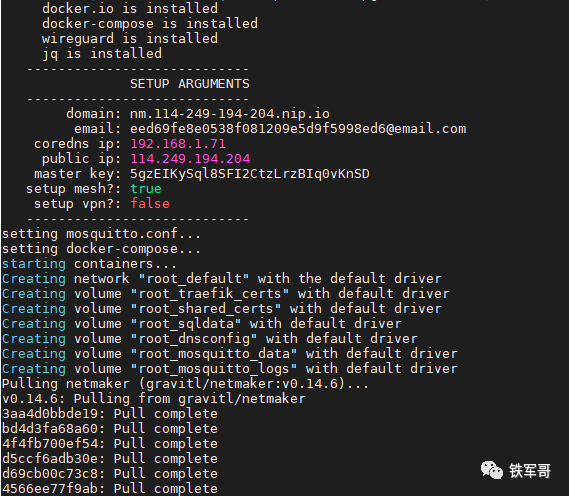Click the email address ending @email.com
The height and width of the screenshot is (496, 569).
coord(298,129)
